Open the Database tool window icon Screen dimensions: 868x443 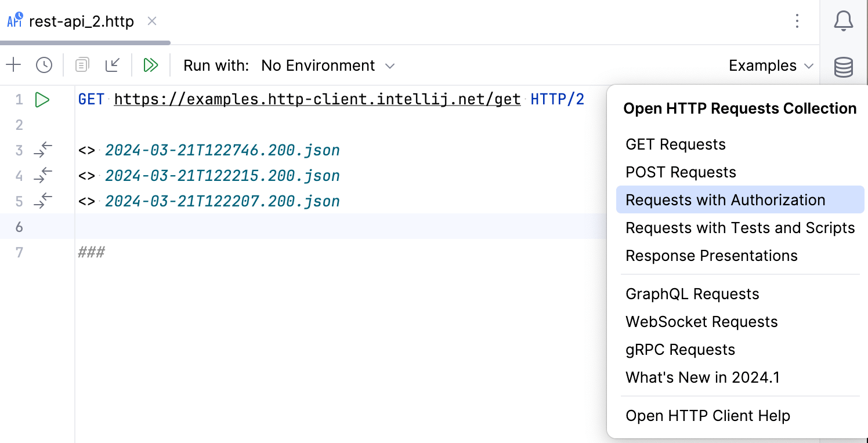[842, 67]
